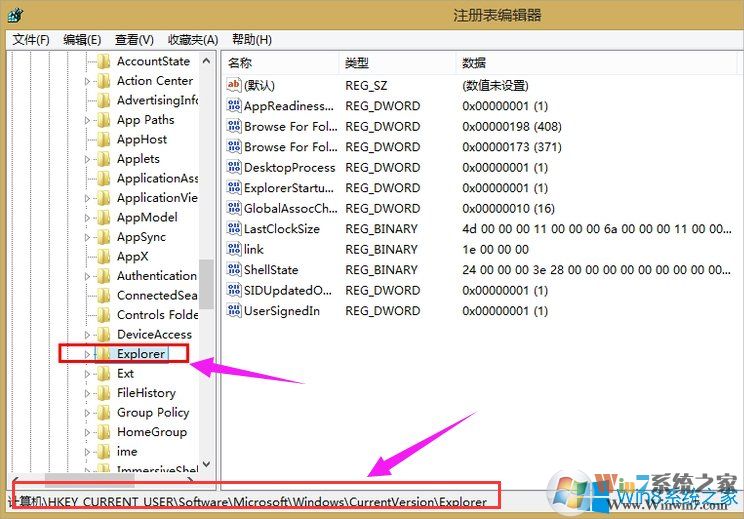Open the 文件(F) menu

point(31,40)
